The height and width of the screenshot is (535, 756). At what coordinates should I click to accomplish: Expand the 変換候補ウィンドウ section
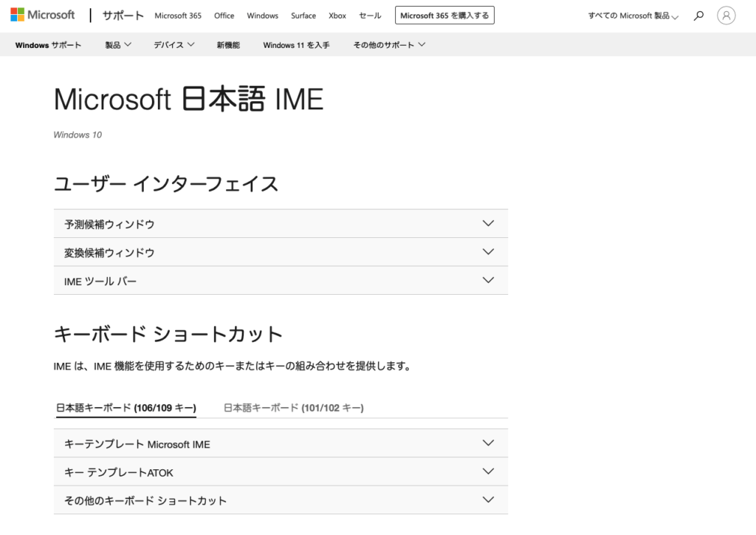click(x=281, y=252)
